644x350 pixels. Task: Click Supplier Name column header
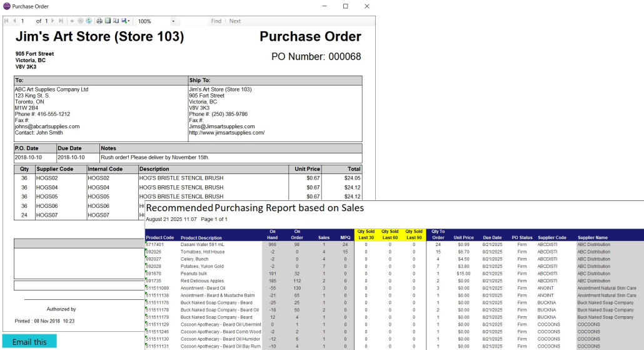pyautogui.click(x=593, y=238)
